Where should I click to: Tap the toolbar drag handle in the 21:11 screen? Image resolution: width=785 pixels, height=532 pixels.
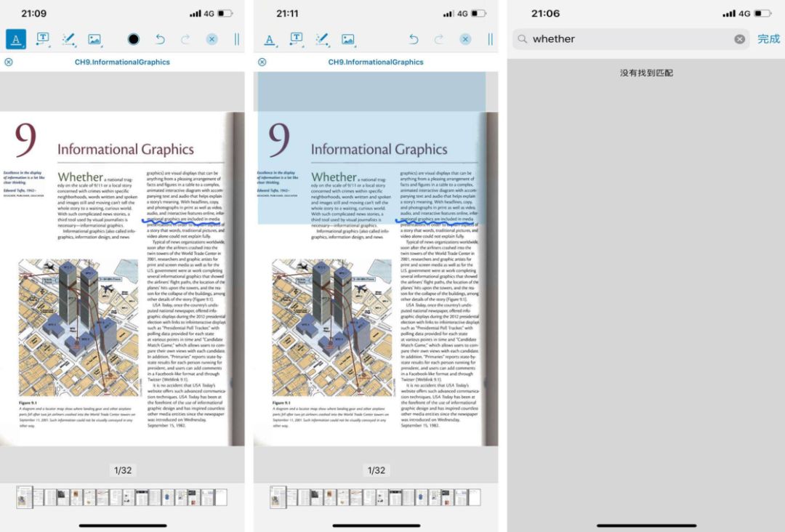point(490,39)
